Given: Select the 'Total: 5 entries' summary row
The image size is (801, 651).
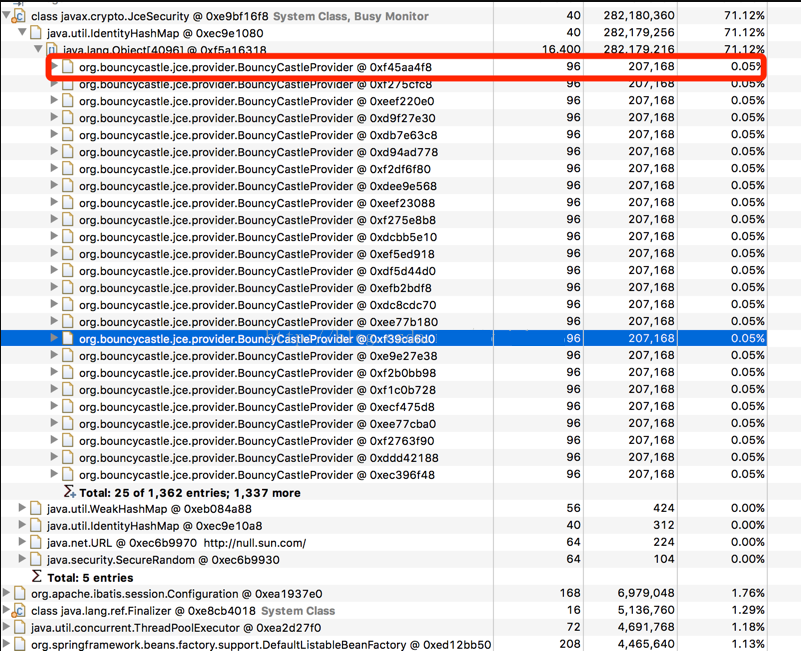Looking at the screenshot, I should tap(90, 577).
